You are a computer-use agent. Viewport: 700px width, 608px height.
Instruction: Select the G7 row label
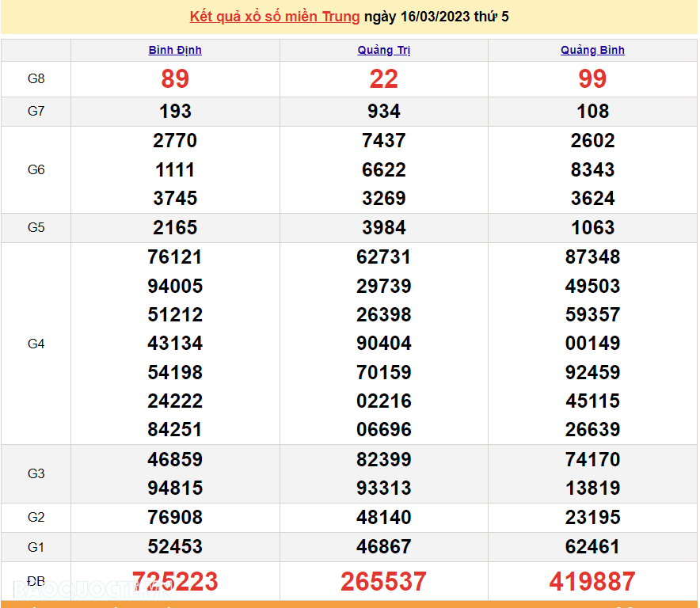point(36,111)
